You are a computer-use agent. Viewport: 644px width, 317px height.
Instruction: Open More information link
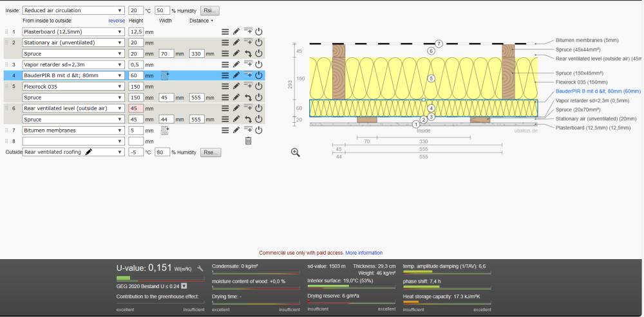click(364, 253)
